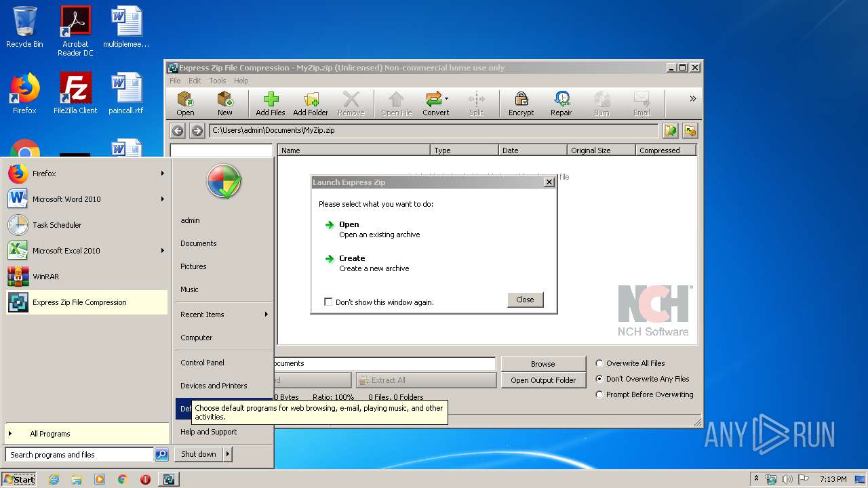Open the File menu
Image resolution: width=868 pixels, height=488 pixels.
click(x=175, y=81)
